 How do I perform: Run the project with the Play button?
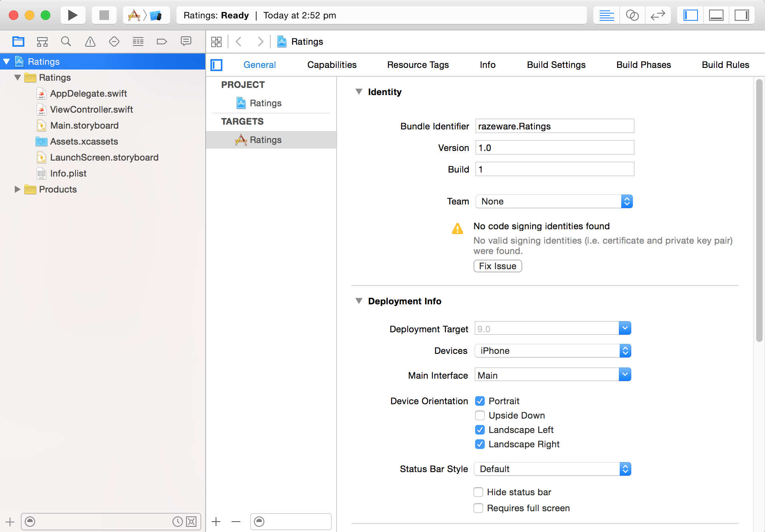[72, 15]
